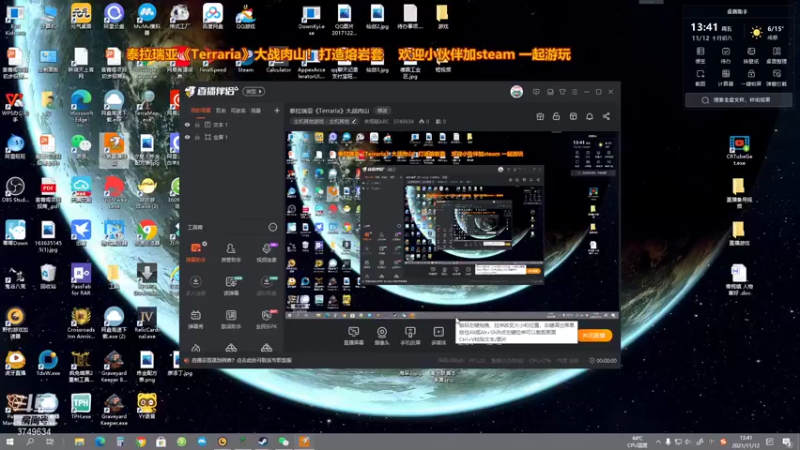The height and width of the screenshot is (450, 800).
Task: Edit the 主机其他游戏 category selector
Action: [x=325, y=121]
